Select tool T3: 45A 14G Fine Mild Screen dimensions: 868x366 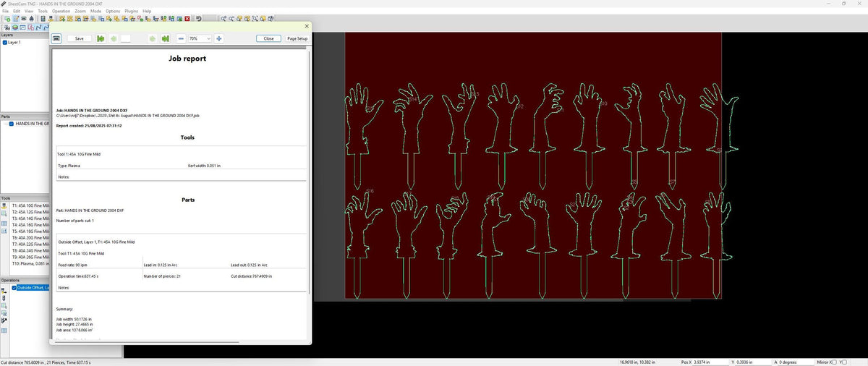pos(30,218)
